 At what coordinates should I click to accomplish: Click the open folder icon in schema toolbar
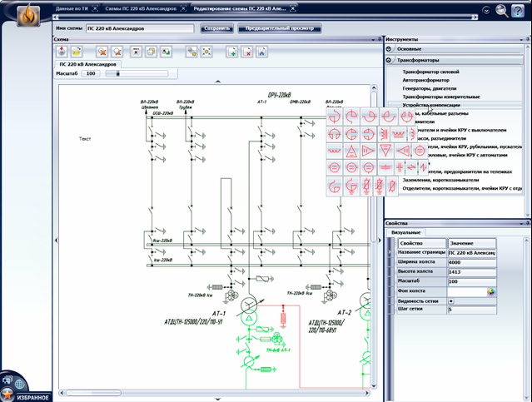click(x=77, y=52)
